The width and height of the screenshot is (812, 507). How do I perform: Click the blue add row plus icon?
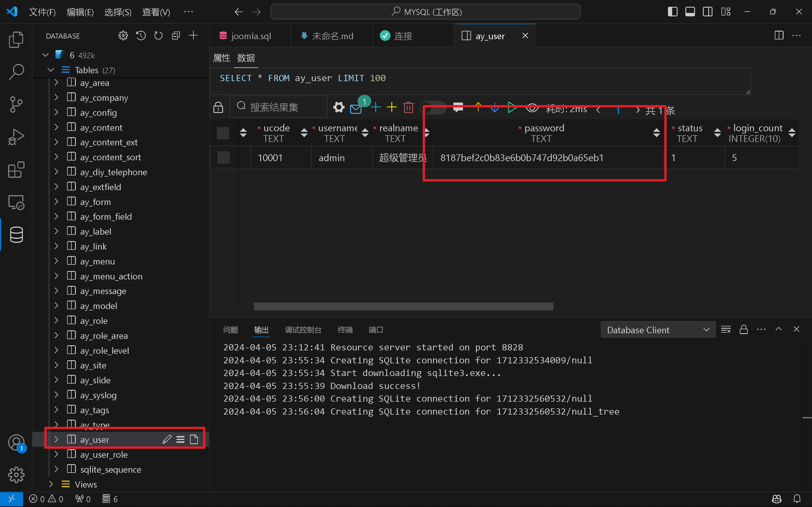tap(376, 107)
